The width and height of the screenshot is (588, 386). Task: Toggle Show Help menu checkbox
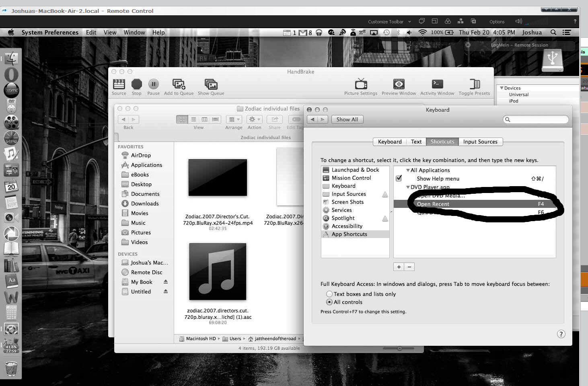click(399, 178)
